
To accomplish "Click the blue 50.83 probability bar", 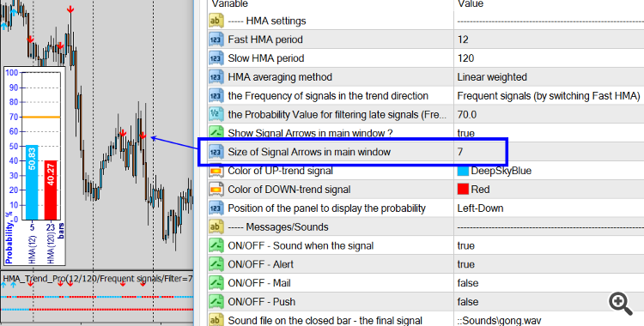I will [x=32, y=182].
